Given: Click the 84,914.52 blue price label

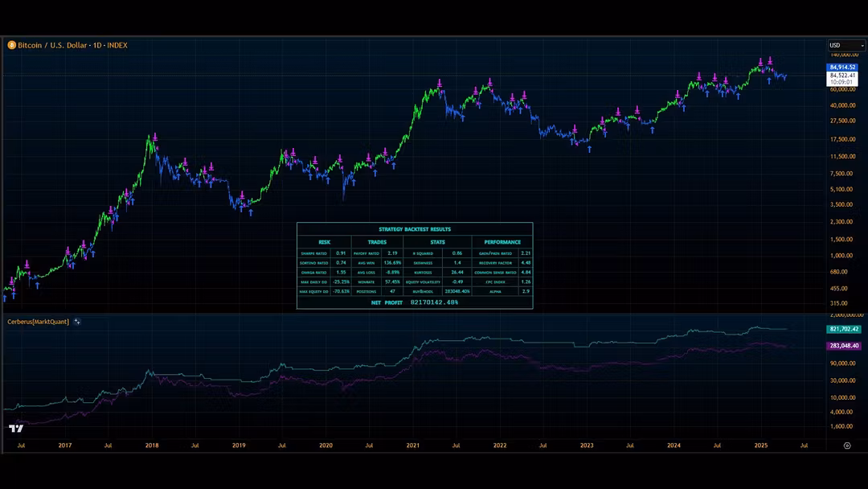Looking at the screenshot, I should pos(843,68).
